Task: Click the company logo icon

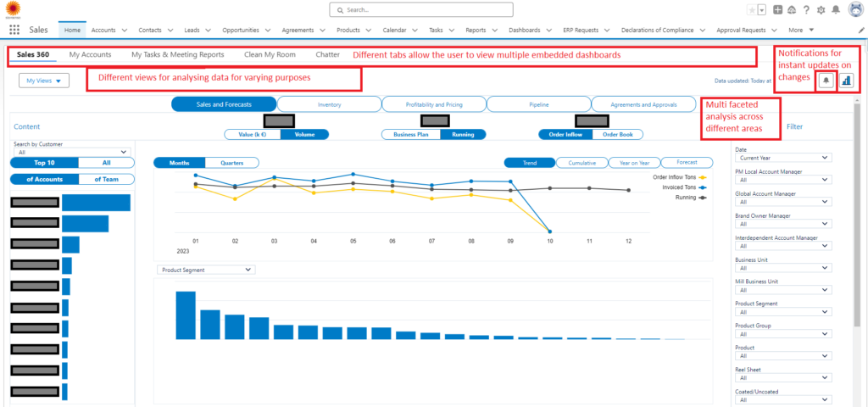Action: tap(14, 8)
